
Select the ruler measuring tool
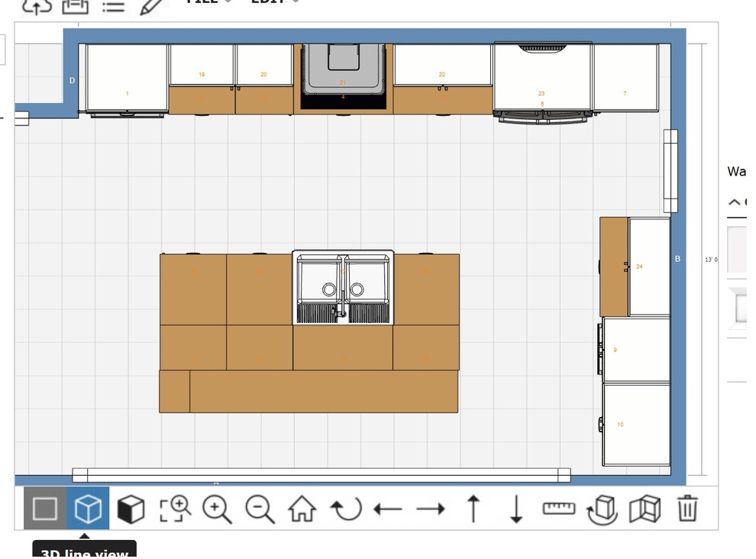(559, 509)
